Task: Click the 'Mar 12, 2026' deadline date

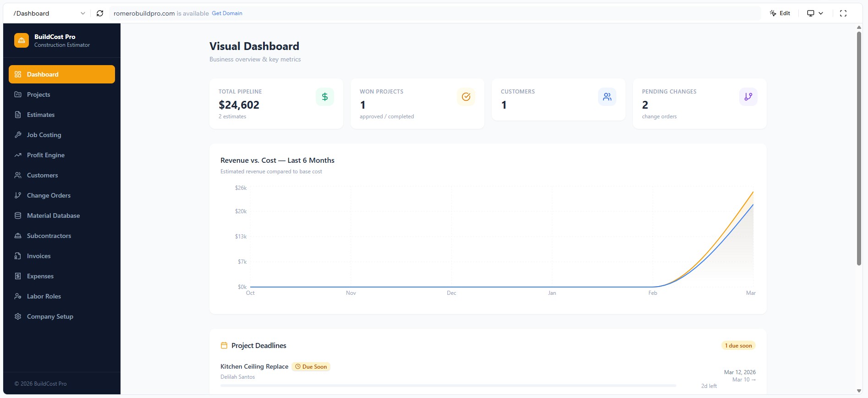Action: (x=740, y=372)
